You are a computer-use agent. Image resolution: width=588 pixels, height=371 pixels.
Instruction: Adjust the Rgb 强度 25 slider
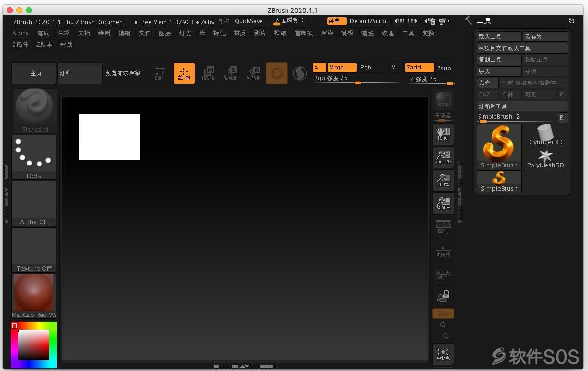[357, 79]
